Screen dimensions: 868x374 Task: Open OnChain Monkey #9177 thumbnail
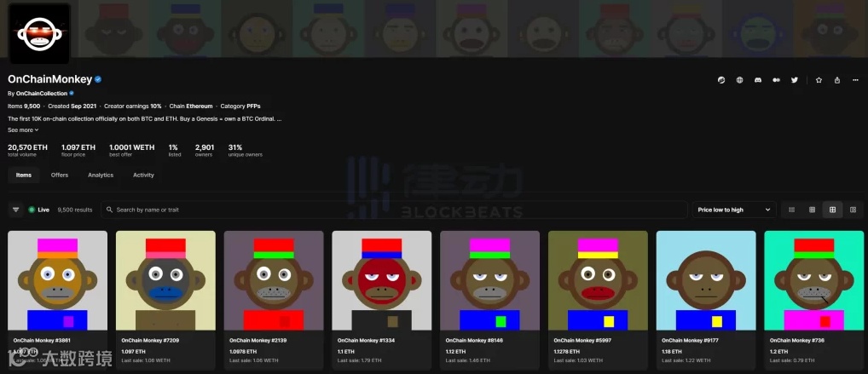706,280
